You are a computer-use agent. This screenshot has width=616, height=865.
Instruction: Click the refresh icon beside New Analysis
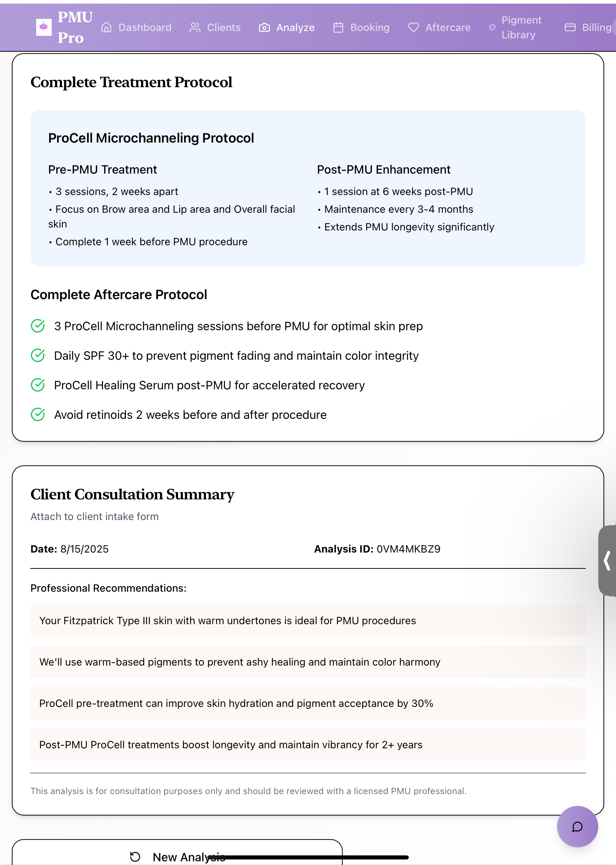tap(135, 856)
